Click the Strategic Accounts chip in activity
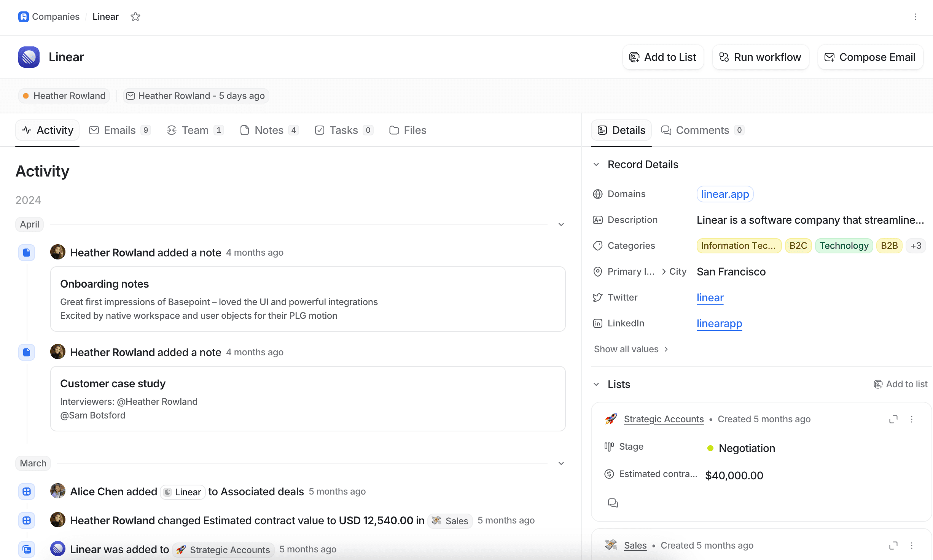This screenshot has height=560, width=933. (223, 550)
